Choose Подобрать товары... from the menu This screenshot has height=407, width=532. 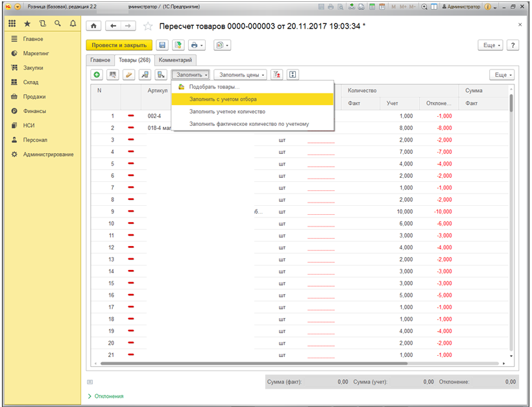253,87
